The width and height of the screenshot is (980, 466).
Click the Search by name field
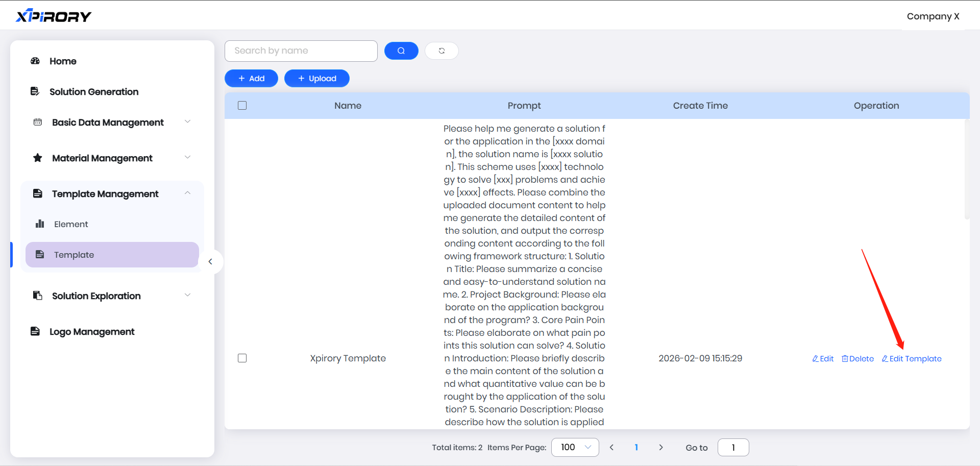pos(301,51)
